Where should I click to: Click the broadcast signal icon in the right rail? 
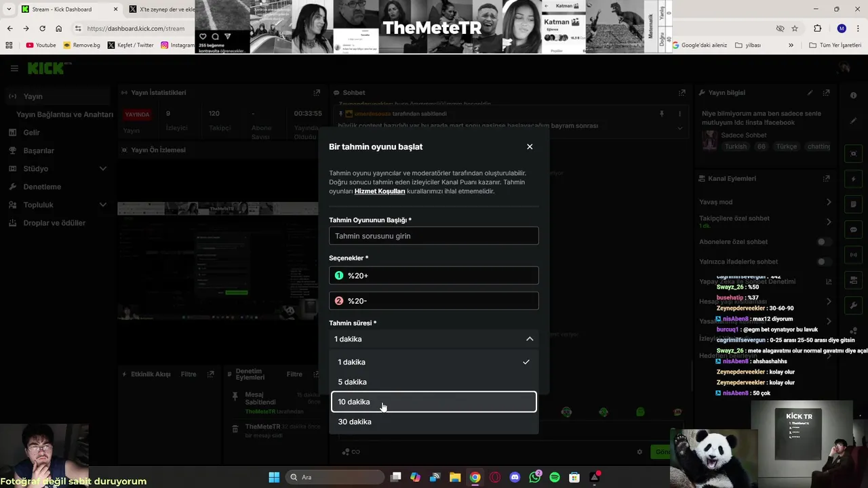point(853,255)
